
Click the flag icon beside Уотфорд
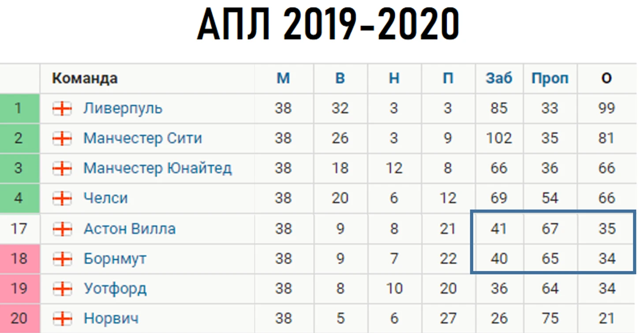(x=62, y=289)
